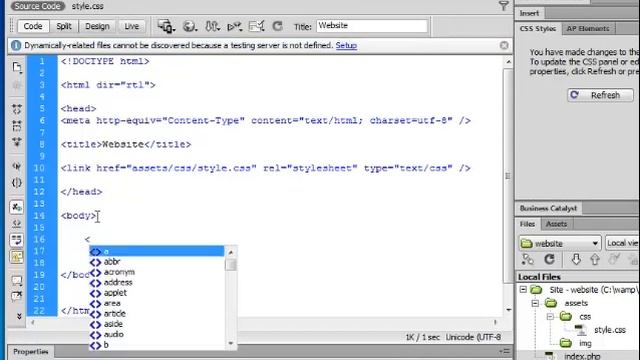
Task: Switch to CSS Styles panel tab
Action: click(x=538, y=29)
